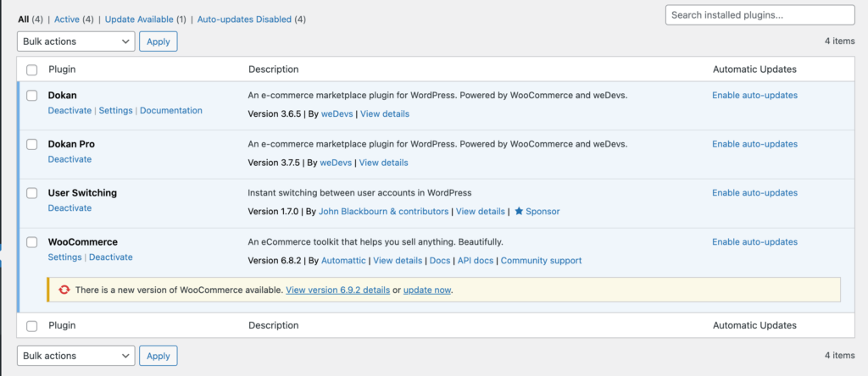The width and height of the screenshot is (868, 376).
Task: Open WooCommerce API docs link
Action: tap(476, 261)
